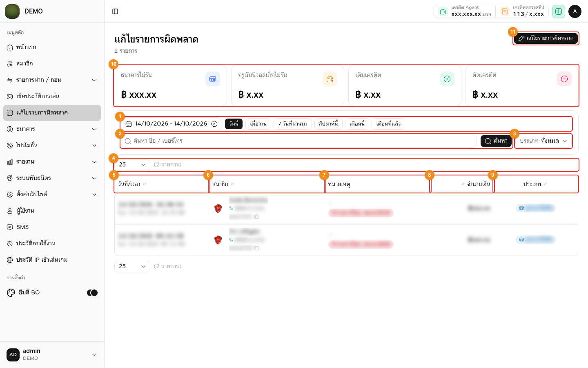Image resolution: width=588 pixels, height=368 pixels.
Task: Open ประวัติ IP เข้าเล่นเกม menu item
Action: pyautogui.click(x=52, y=260)
